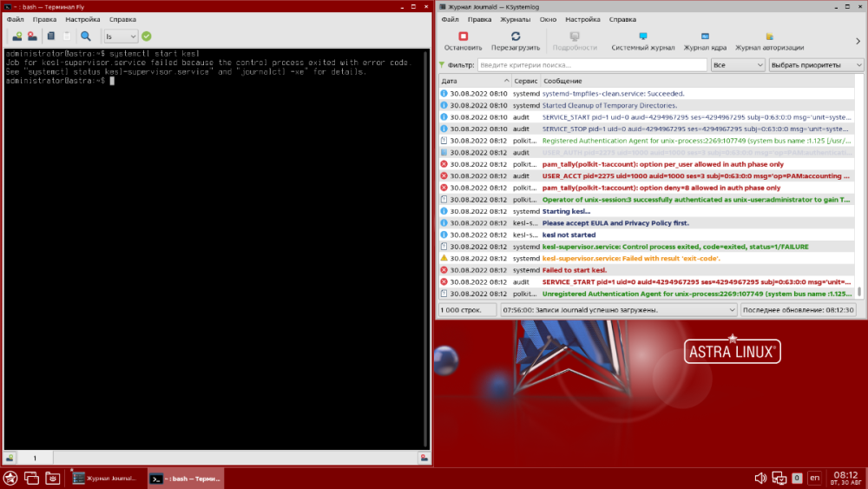Image resolution: width=868 pixels, height=489 pixels.
Task: Run command with green checkmark button
Action: pos(147,36)
